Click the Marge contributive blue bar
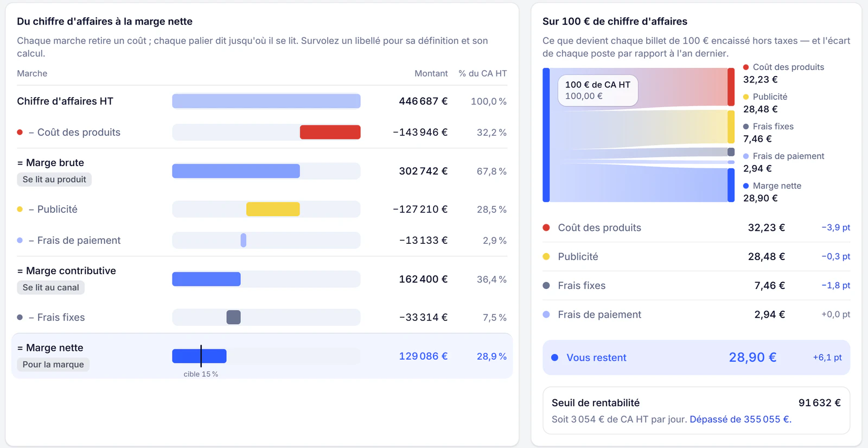Viewport: 868px width, 448px height. tap(206, 279)
